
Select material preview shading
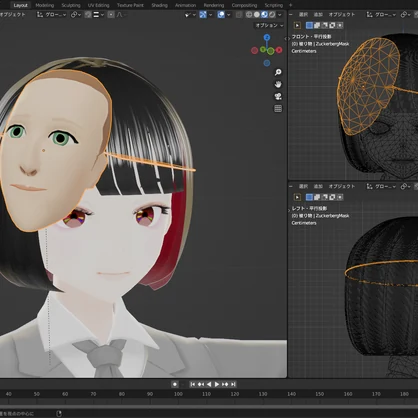[x=264, y=15]
